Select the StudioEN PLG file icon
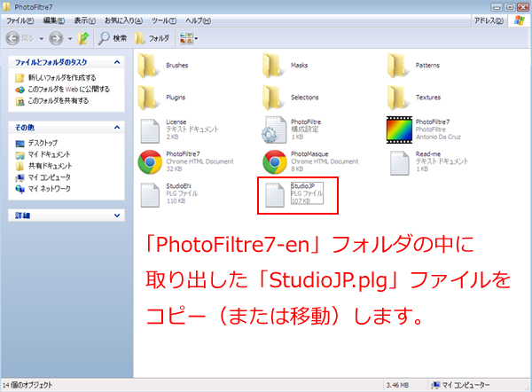This screenshot has width=532, height=392. coord(150,195)
